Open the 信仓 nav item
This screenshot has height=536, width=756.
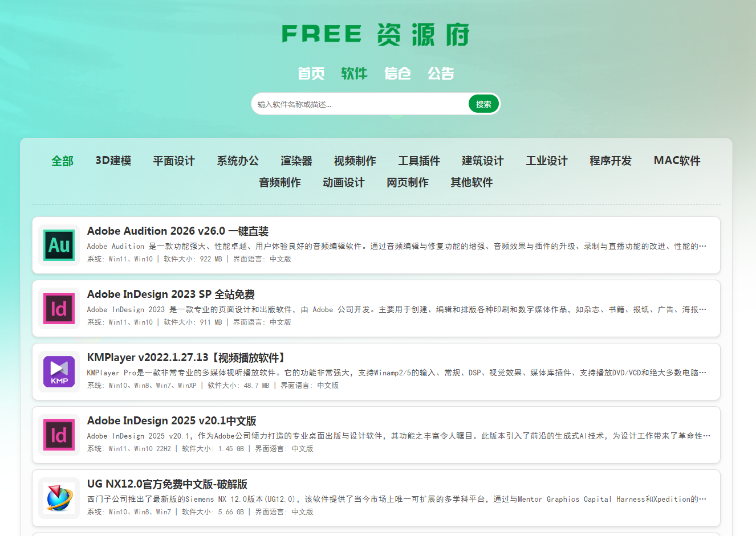tap(398, 73)
